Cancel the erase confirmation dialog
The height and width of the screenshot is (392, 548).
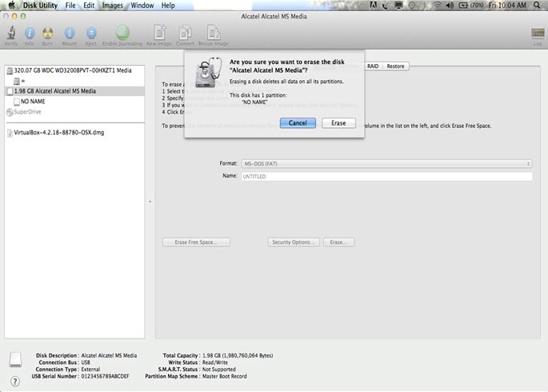pyautogui.click(x=298, y=123)
